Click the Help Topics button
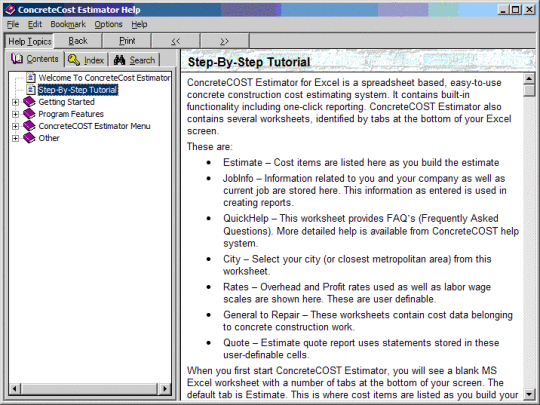This screenshot has width=540, height=405. pyautogui.click(x=29, y=41)
